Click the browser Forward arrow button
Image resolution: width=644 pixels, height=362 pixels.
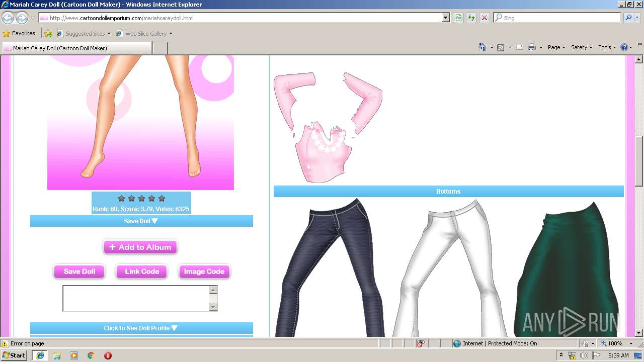pos(22,18)
